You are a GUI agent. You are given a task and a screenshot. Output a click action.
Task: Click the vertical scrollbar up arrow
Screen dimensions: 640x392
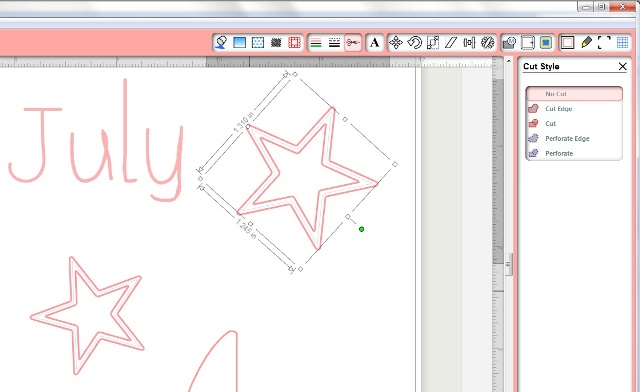pos(509,61)
